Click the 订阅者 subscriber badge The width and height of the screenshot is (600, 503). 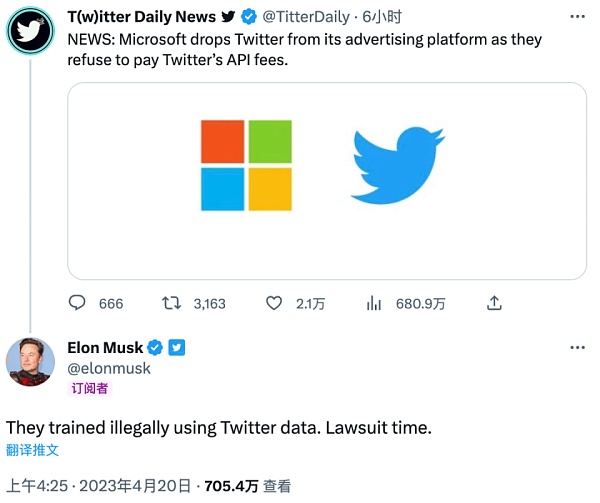click(90, 389)
